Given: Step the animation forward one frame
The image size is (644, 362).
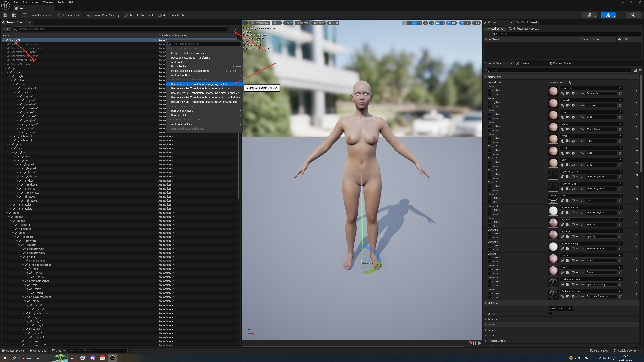Looking at the screenshot, I should 479,343.
